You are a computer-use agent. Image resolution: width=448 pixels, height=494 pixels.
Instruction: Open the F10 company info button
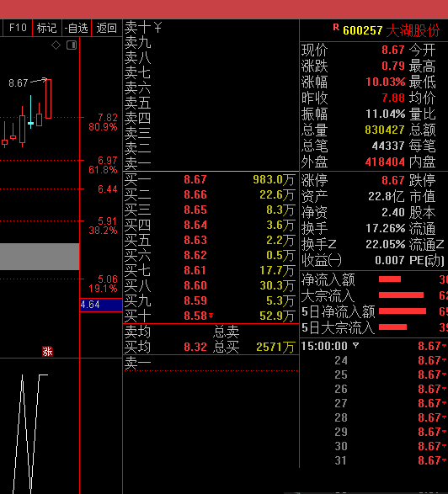point(18,28)
